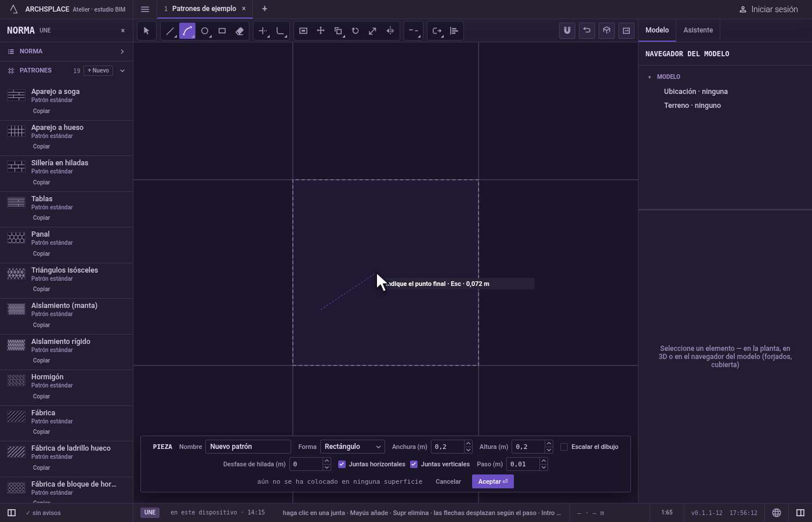Pick the copy/duplicate tool in toolbar
Image resolution: width=812 pixels, height=522 pixels.
point(338,31)
